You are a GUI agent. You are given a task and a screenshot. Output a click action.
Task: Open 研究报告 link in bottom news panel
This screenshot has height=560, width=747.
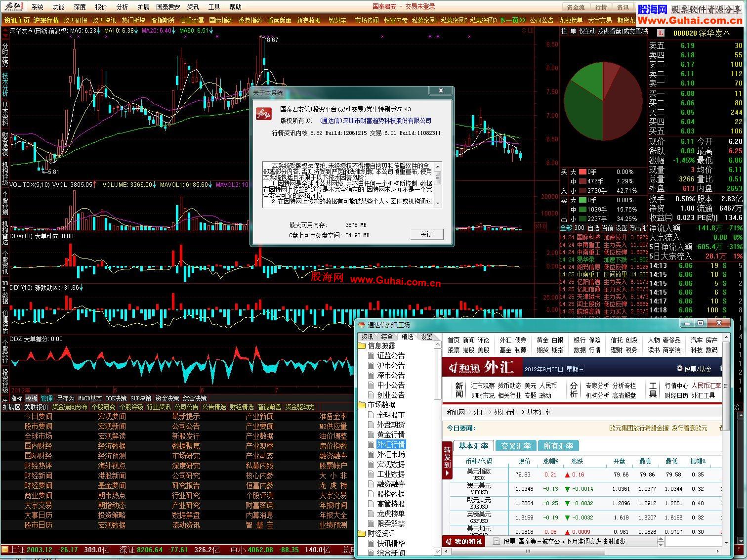(x=186, y=485)
